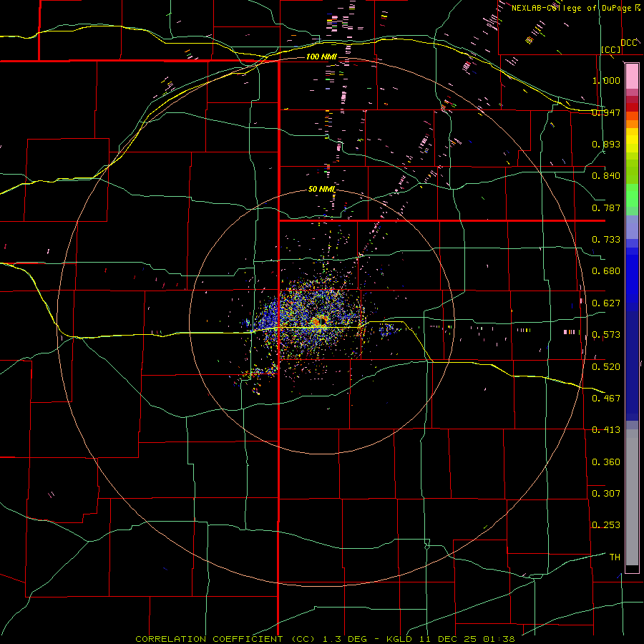
Task: Pick the lavender color bar segment
Action: [x=632, y=228]
